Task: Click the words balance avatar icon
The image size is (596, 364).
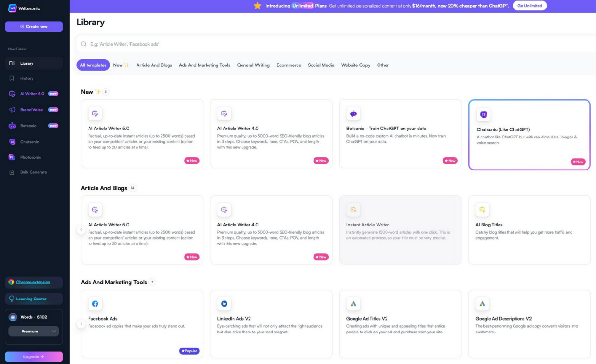Action: tap(13, 317)
